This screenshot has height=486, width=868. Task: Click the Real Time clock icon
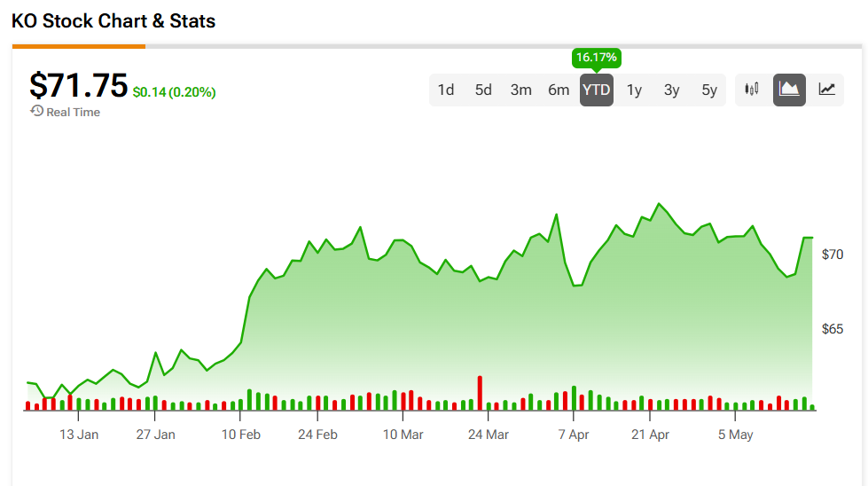(36, 111)
